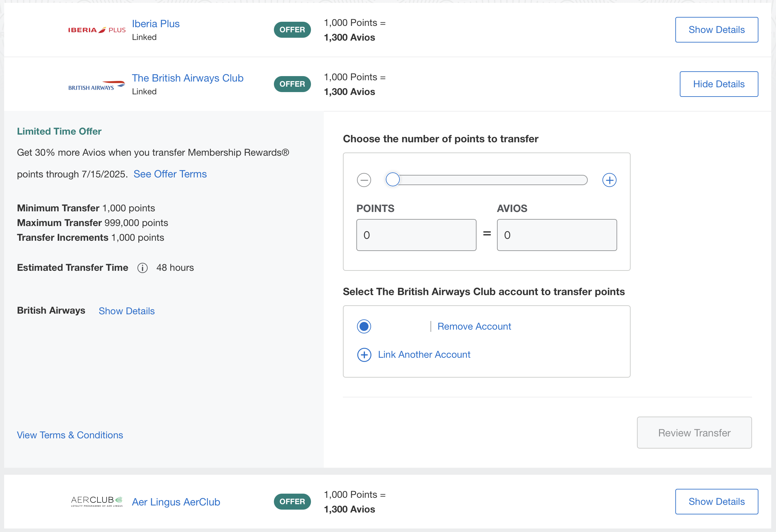Click the AerClub logo
This screenshot has height=532, width=776.
click(x=97, y=501)
